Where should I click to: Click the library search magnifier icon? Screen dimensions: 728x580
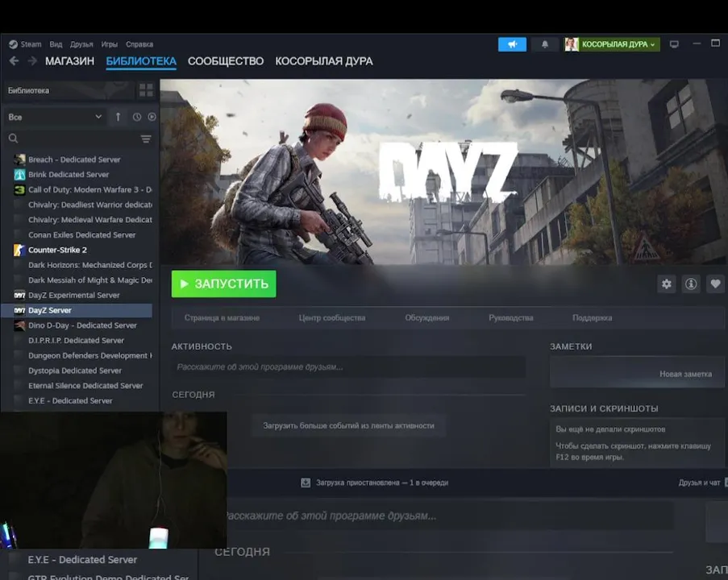coord(14,139)
